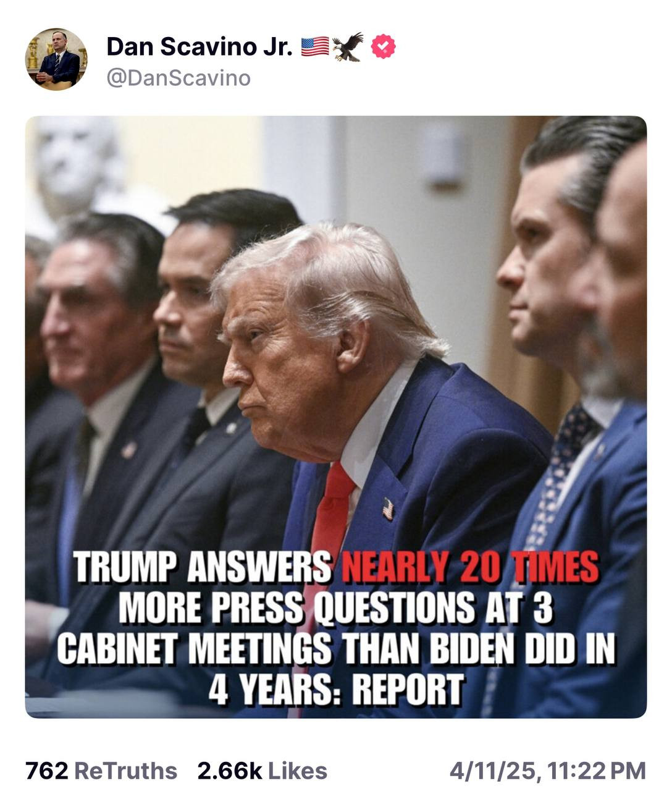This screenshot has width=672, height=791.
Task: Open the @DanScavino handle link
Action: (178, 78)
